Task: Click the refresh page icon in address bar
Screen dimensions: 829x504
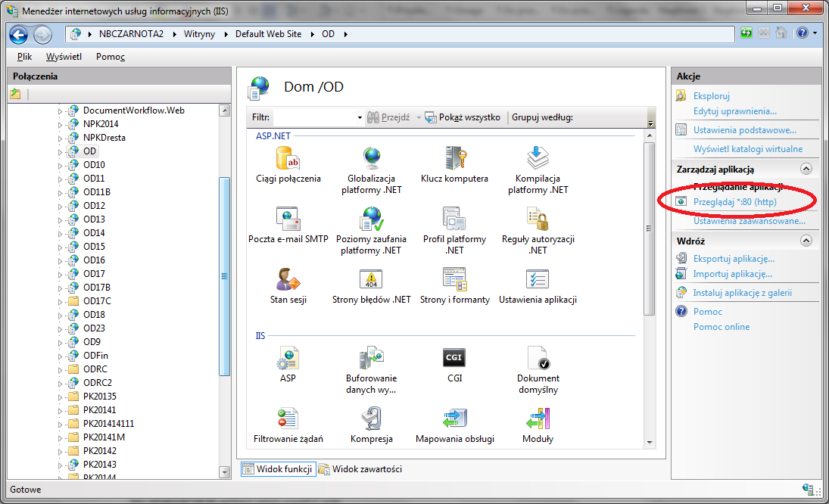Action: pos(746,33)
